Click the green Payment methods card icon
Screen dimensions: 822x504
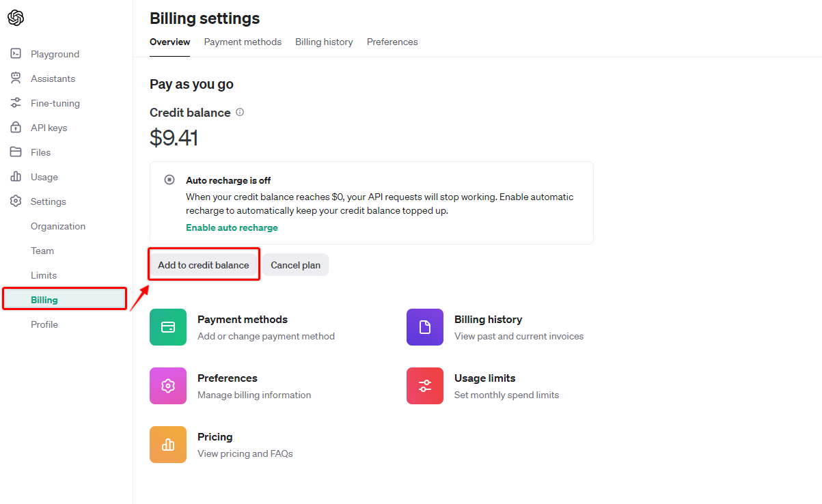pos(168,327)
